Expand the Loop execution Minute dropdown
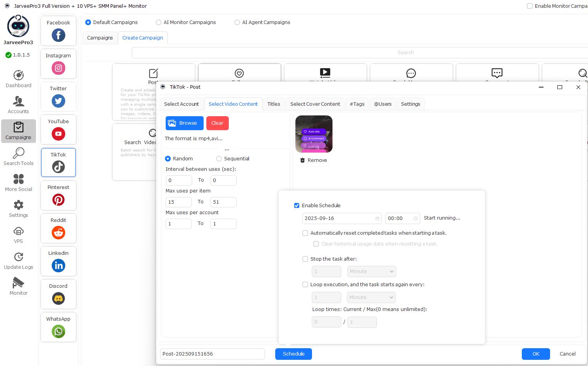 pyautogui.click(x=372, y=297)
